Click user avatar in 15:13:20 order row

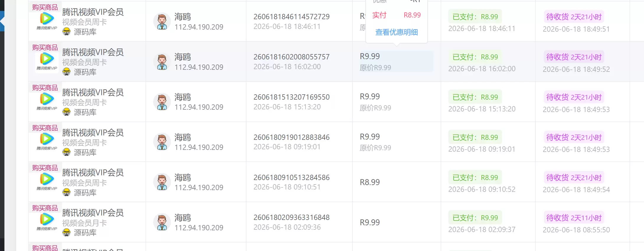coord(162,102)
